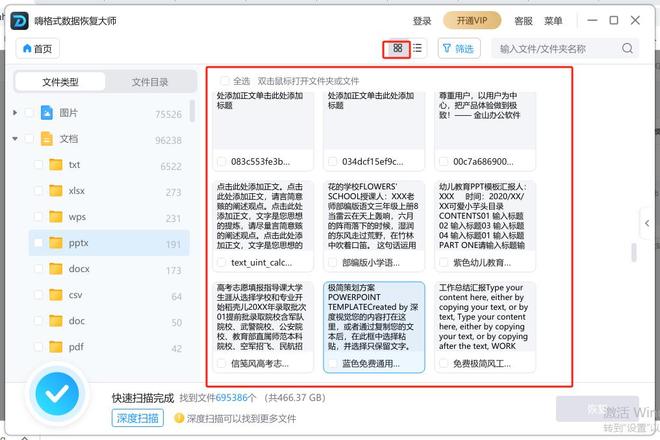Screen dimensions: 660x440
Task: Expand the 图片 tree node
Action: (x=15, y=113)
